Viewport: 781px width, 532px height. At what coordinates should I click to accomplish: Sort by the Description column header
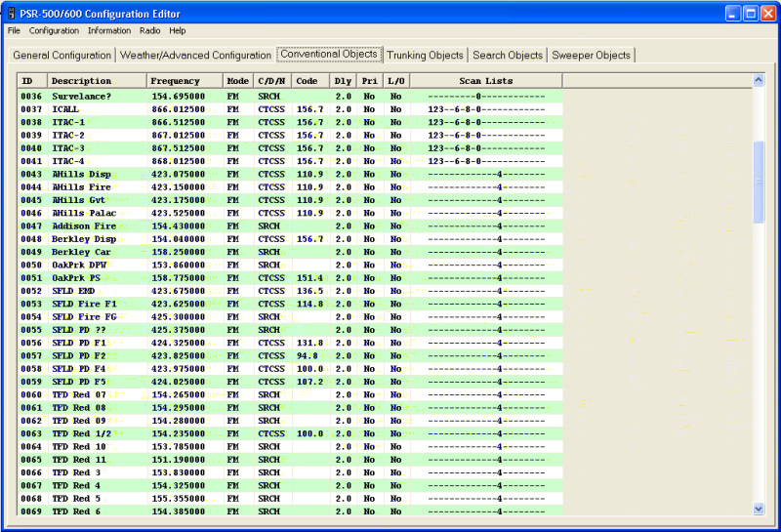pyautogui.click(x=96, y=81)
